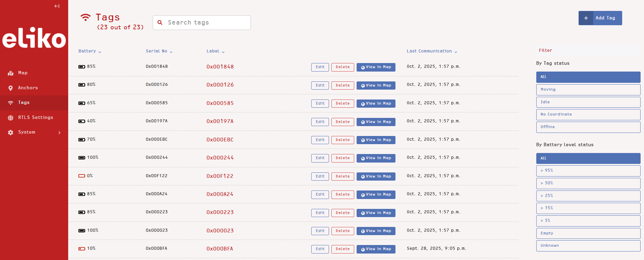Filter tag status by Moving
644x260 pixels.
point(588,90)
